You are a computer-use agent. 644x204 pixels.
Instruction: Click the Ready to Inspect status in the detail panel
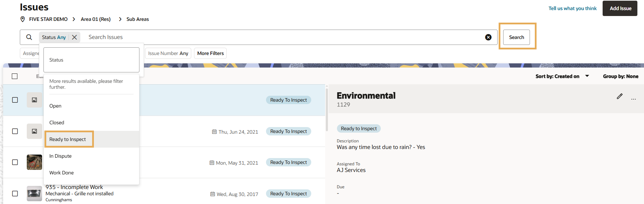pyautogui.click(x=359, y=128)
